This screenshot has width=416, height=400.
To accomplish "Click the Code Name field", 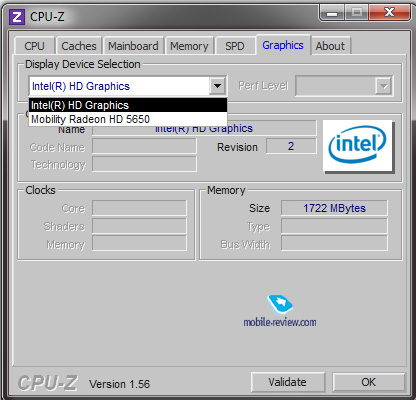I will pos(144,146).
